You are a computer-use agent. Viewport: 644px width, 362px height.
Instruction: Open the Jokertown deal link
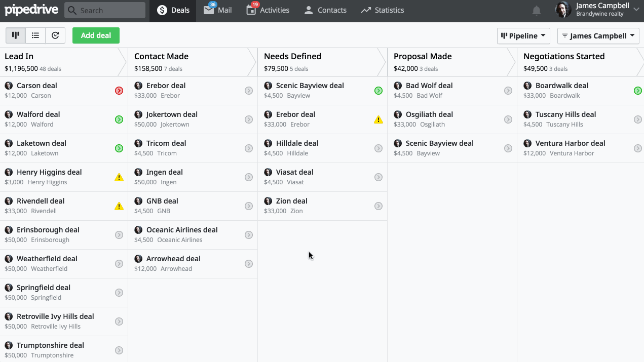click(172, 114)
